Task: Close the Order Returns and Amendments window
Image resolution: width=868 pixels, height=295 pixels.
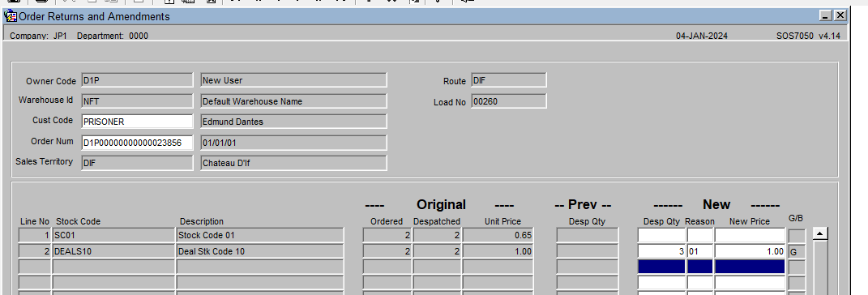Action: 840,15
